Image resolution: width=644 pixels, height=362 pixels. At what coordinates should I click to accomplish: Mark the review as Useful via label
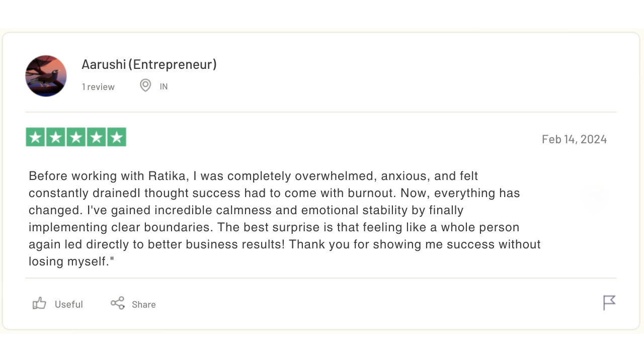tap(68, 305)
